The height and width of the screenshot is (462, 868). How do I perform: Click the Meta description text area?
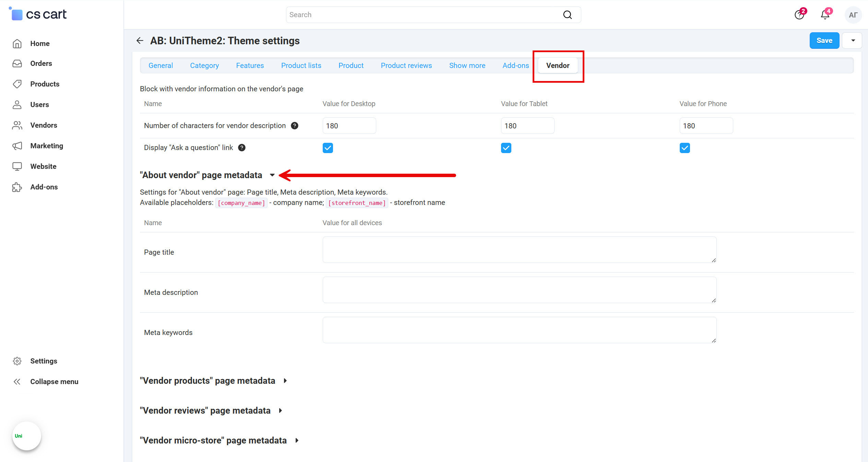pos(519,290)
